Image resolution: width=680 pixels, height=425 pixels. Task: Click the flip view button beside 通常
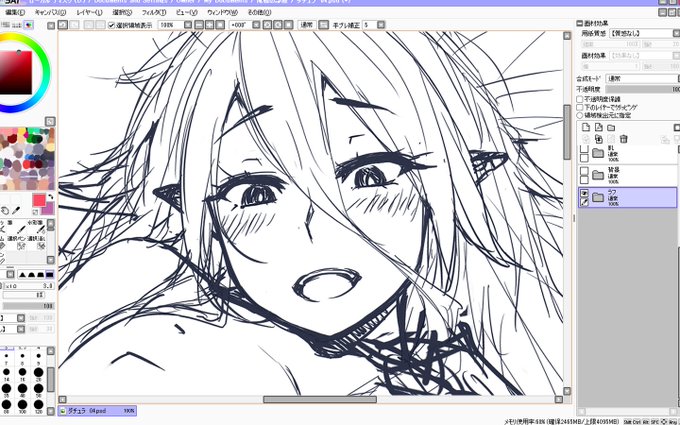point(324,25)
